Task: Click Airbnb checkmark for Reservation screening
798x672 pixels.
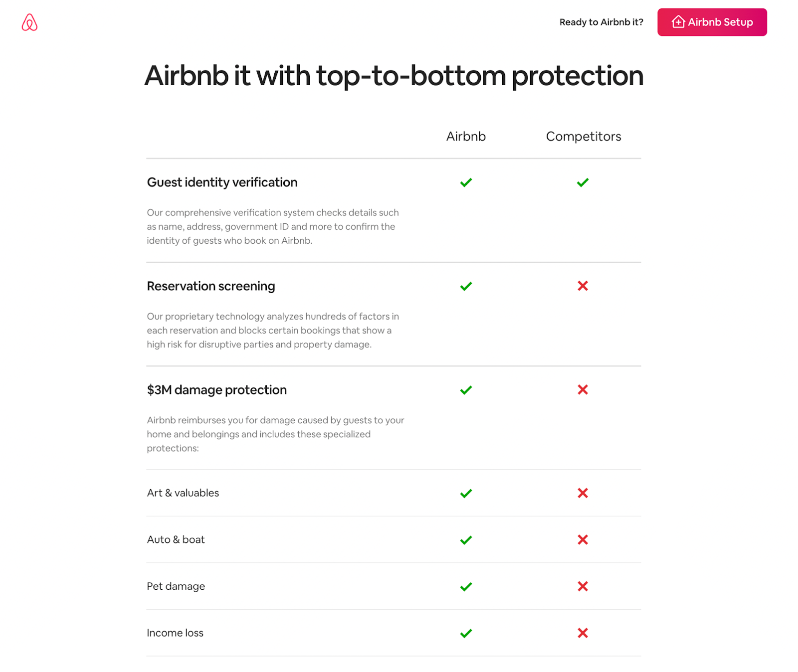Action: click(466, 286)
